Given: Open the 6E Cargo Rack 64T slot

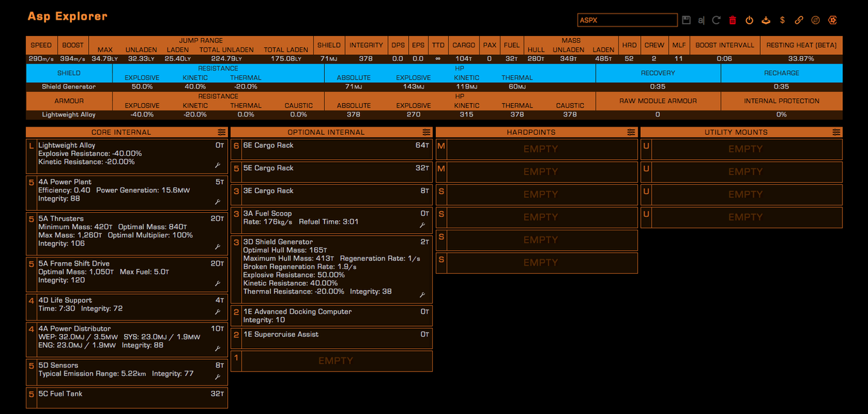Looking at the screenshot, I should click(332, 149).
